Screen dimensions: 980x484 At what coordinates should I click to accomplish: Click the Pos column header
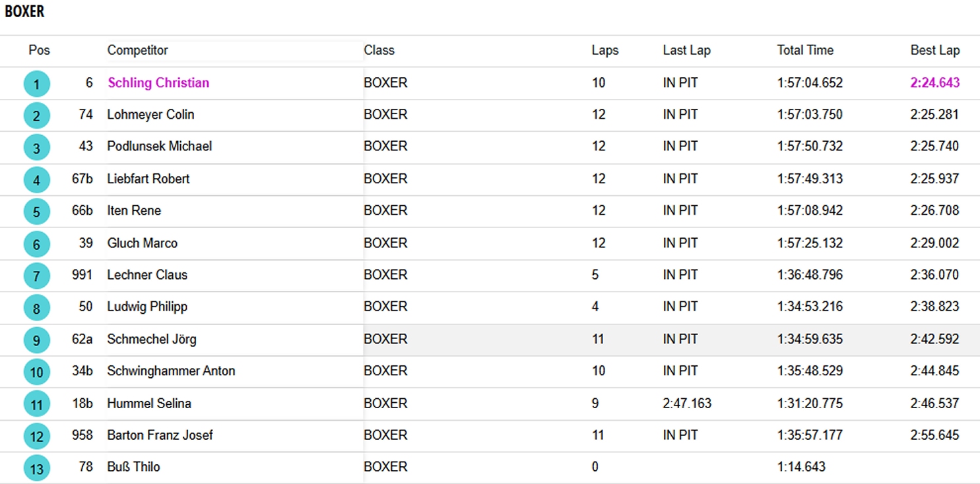pyautogui.click(x=39, y=50)
